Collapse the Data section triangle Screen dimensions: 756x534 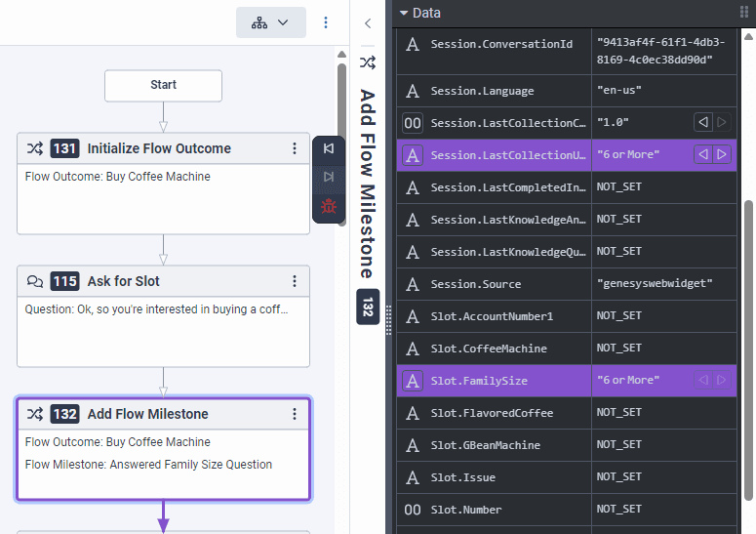(x=404, y=13)
